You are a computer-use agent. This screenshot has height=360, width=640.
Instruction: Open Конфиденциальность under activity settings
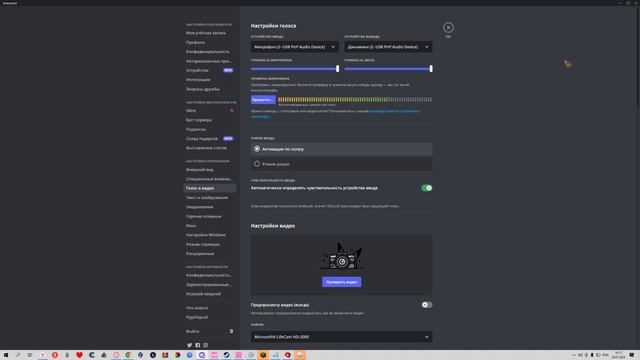coord(210,275)
